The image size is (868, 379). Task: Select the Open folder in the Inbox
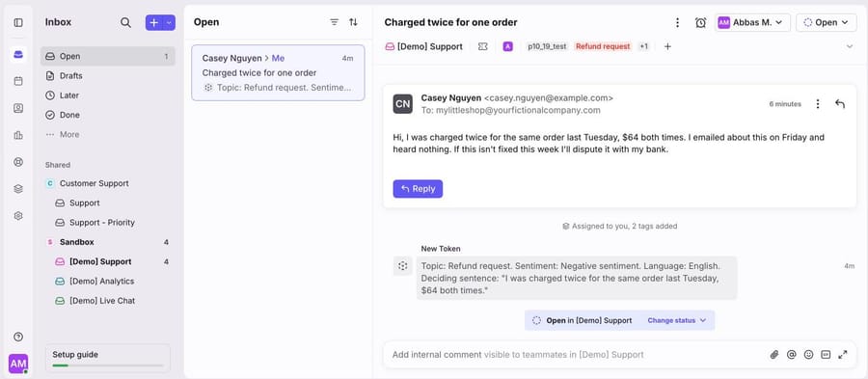108,57
